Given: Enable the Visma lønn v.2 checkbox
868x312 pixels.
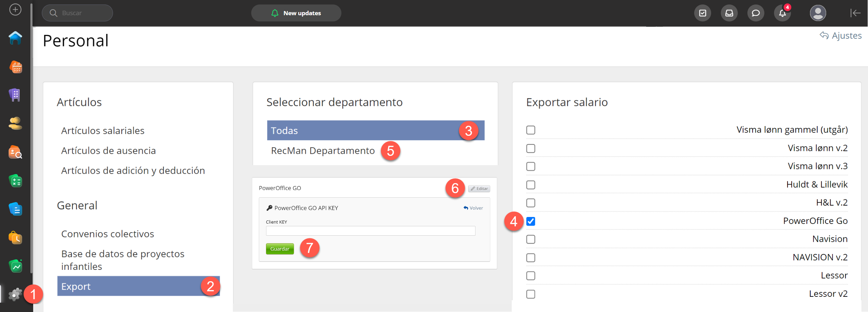Looking at the screenshot, I should [531, 149].
